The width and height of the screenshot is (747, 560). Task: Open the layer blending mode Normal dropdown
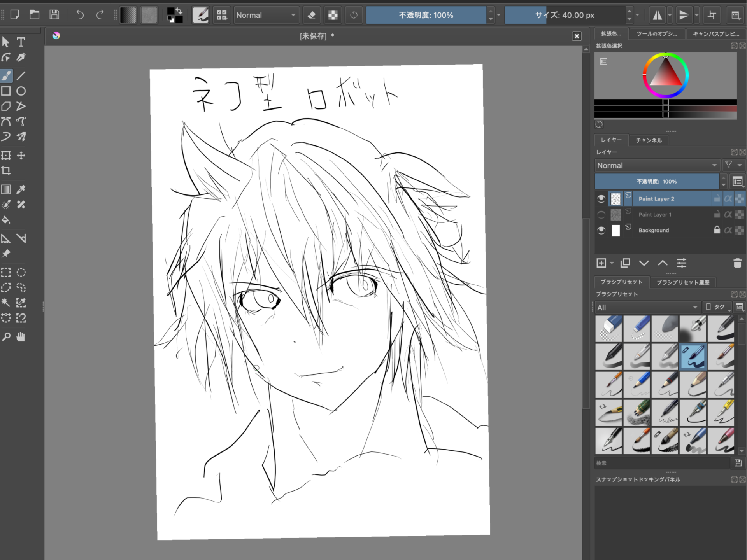[x=657, y=165]
